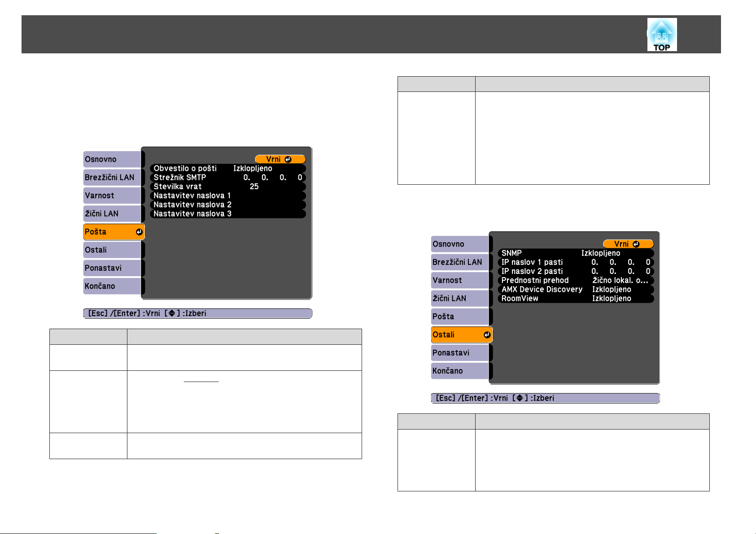Click the right [Esc]/[Enter] help bar
Viewport: 756px width, 534px height.
(x=546, y=398)
